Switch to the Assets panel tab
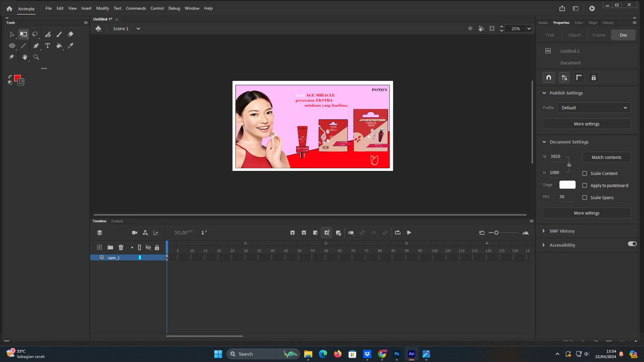The width and height of the screenshot is (644, 362). pyautogui.click(x=543, y=23)
